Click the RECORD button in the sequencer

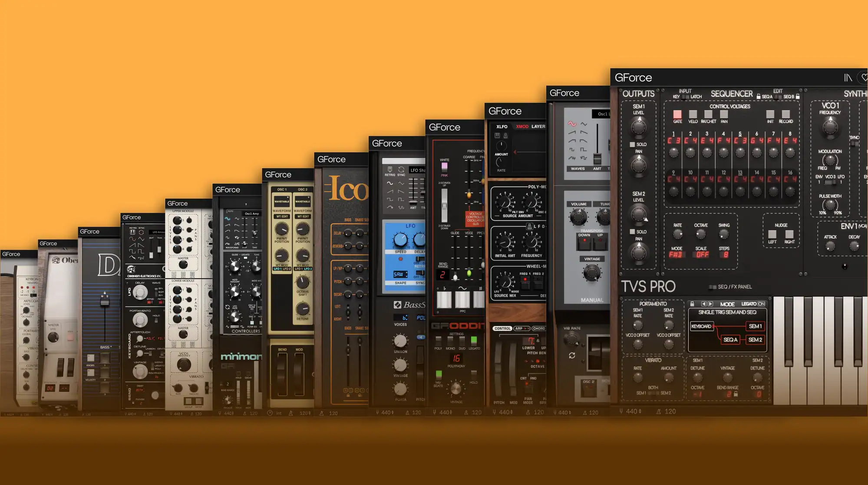(x=785, y=114)
